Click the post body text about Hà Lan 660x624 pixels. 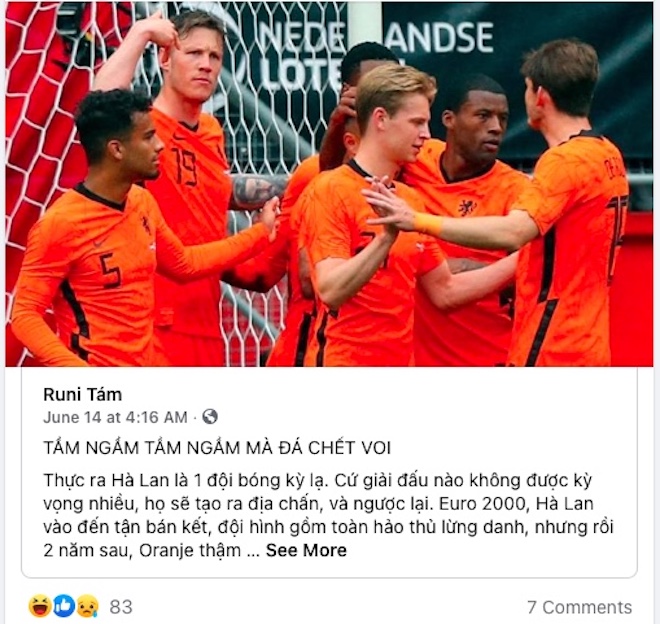click(328, 515)
